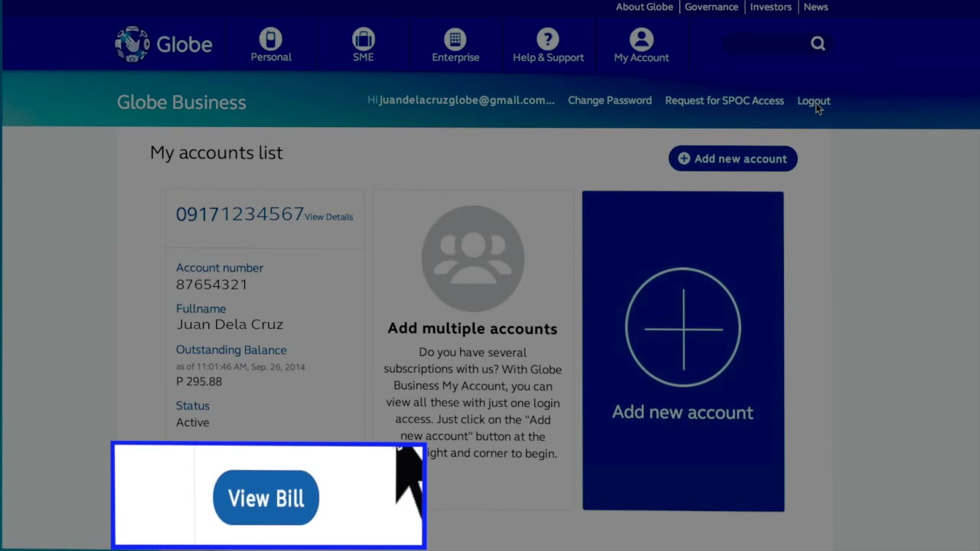
Task: Click the balance P 295.88
Action: point(199,381)
